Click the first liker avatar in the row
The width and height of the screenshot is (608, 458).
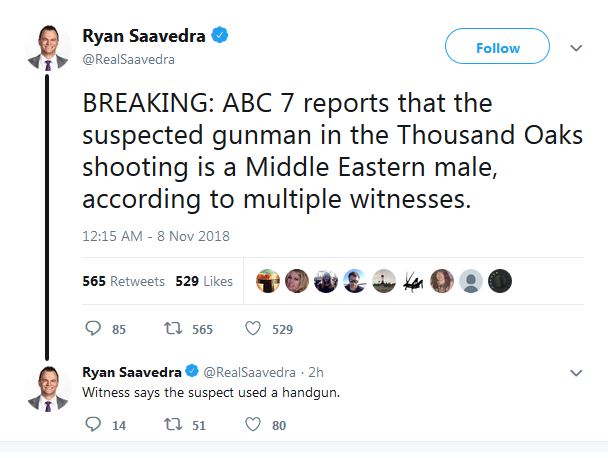click(268, 281)
